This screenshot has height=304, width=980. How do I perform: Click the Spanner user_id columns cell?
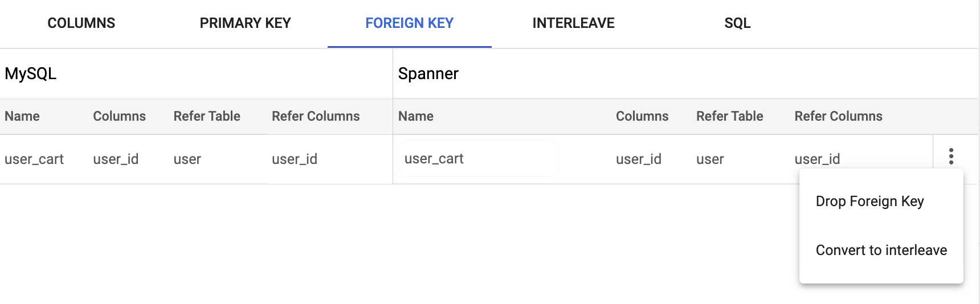coord(639,159)
